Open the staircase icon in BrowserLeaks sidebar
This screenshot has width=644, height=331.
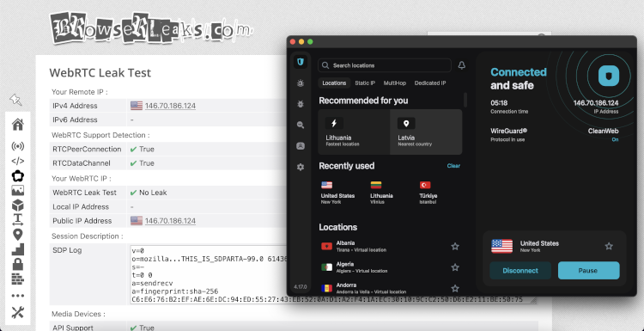18,249
